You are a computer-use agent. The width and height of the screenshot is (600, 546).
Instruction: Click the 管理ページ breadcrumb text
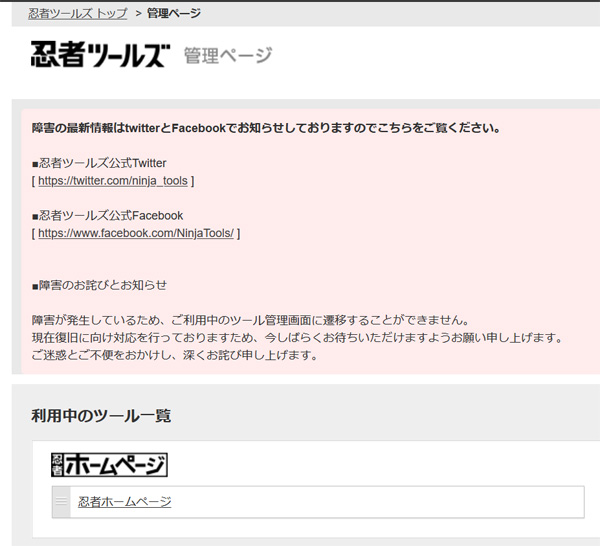click(174, 13)
